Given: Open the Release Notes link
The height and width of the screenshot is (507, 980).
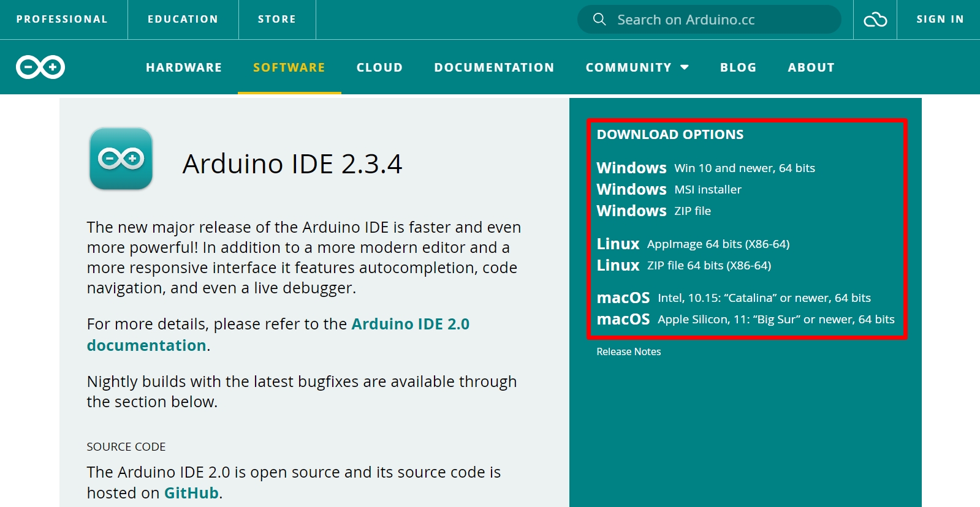Looking at the screenshot, I should (x=628, y=351).
